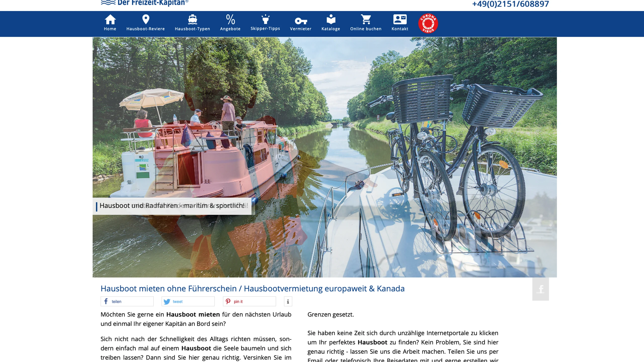This screenshot has height=362, width=644.
Task: Open Hausboot-Reviere map pin icon
Action: pyautogui.click(x=146, y=19)
